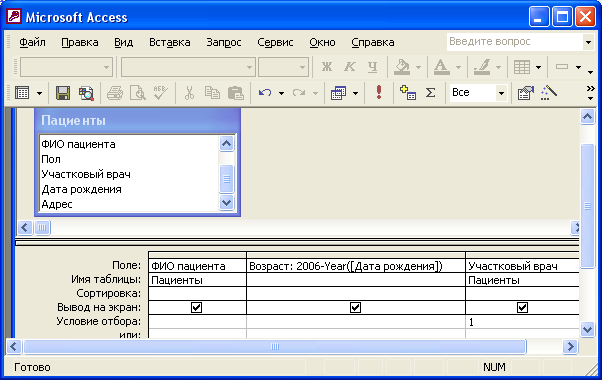Expand the Undo history dropdown arrow

pyautogui.click(x=281, y=93)
